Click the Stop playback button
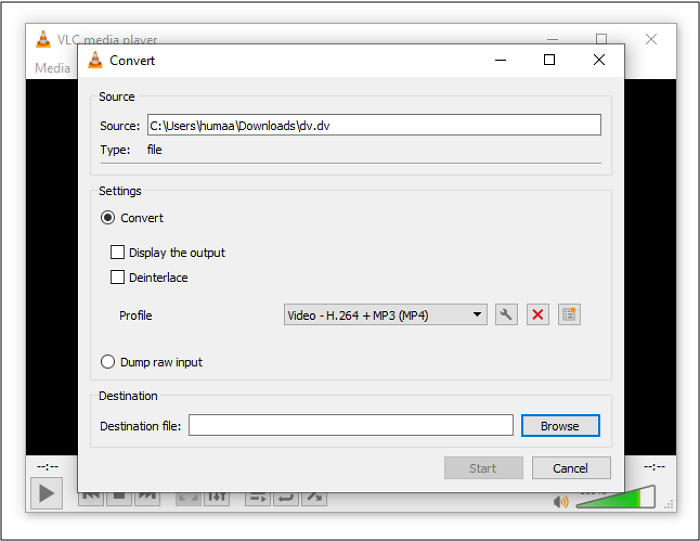Viewport: 700px width, 541px height. tap(118, 496)
